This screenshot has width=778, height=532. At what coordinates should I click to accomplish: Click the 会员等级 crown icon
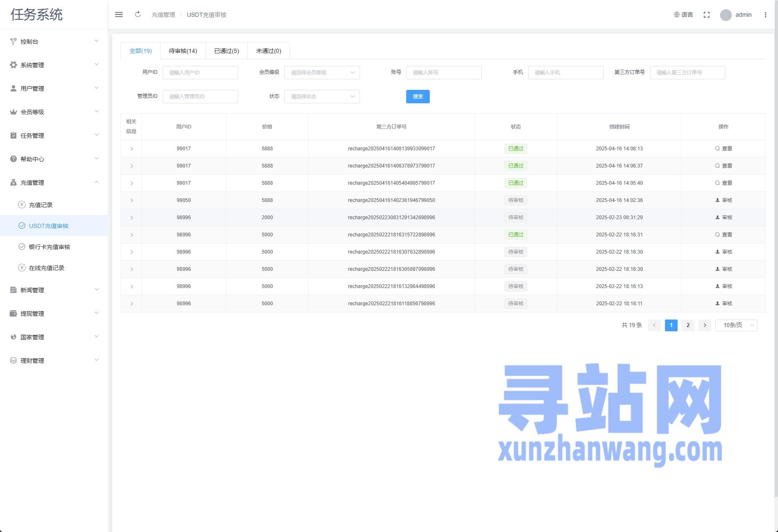(13, 112)
